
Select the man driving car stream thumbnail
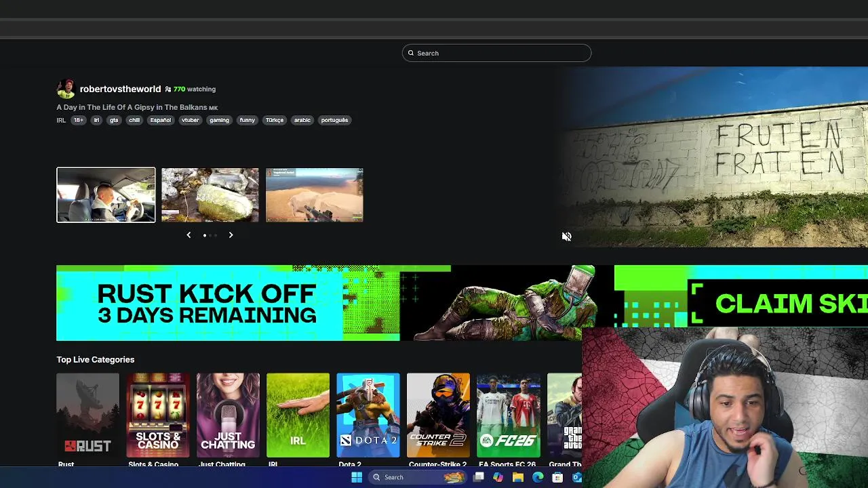coord(106,195)
